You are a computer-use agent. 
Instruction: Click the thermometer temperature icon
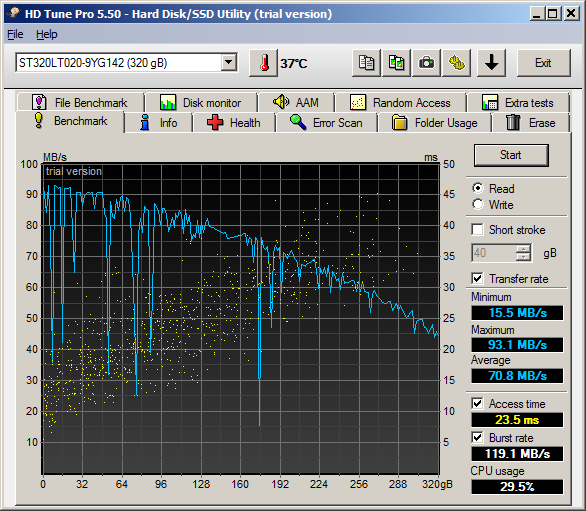[264, 63]
